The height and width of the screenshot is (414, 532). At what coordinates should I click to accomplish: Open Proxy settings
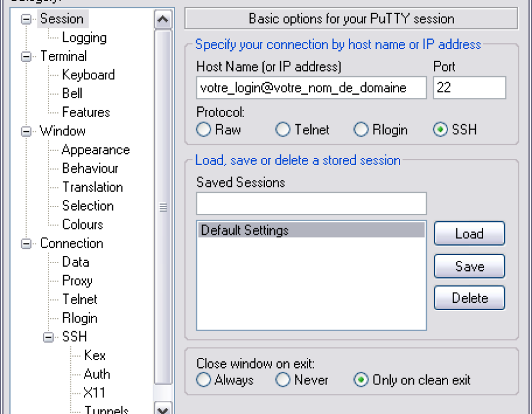point(77,281)
